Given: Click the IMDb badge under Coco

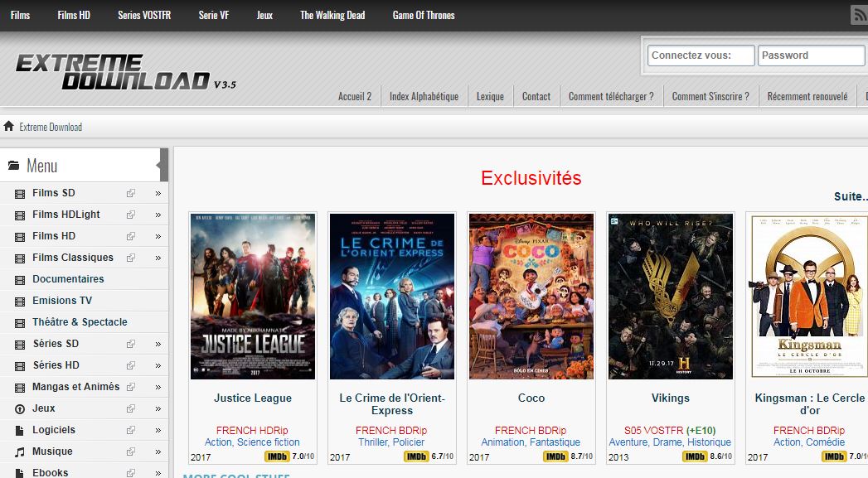Looking at the screenshot, I should click(x=555, y=456).
